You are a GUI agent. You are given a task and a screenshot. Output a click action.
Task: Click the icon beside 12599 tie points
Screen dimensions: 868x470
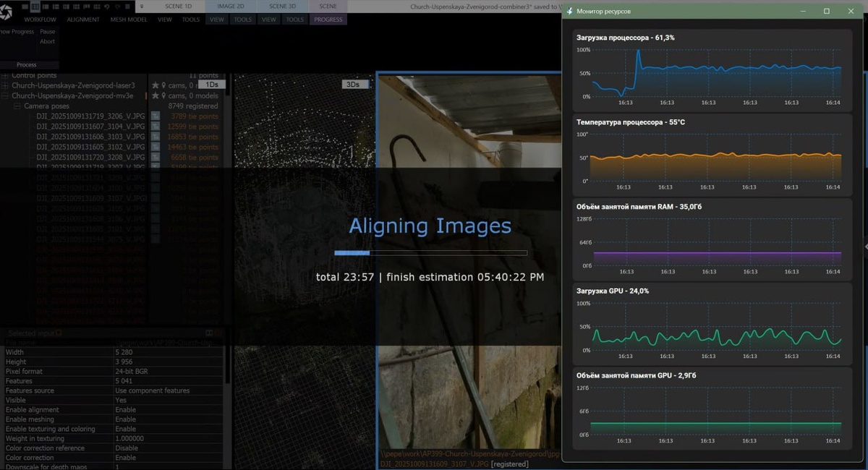(155, 126)
